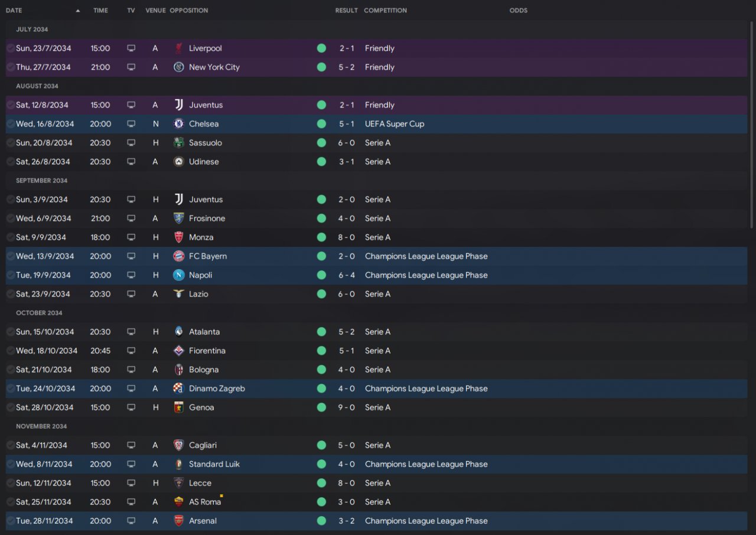Click the Venue column header
Image resolution: width=756 pixels, height=535 pixels.
[155, 11]
